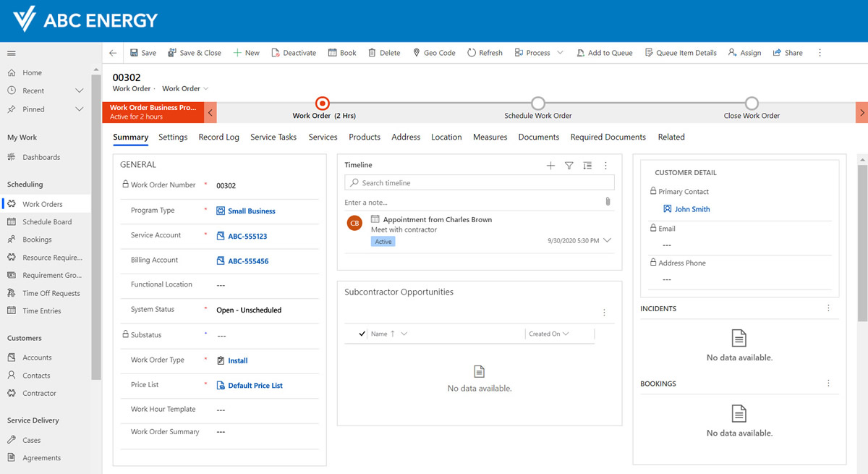Open the Process dropdown arrow
868x474 pixels.
(560, 53)
